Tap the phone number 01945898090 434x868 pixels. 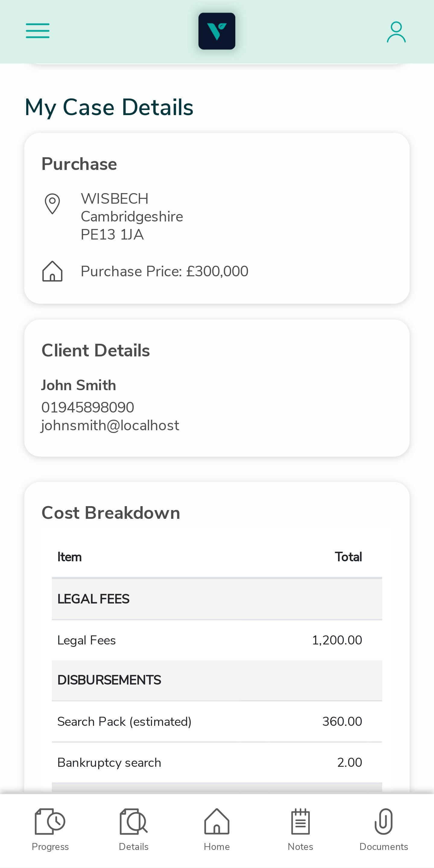point(88,407)
